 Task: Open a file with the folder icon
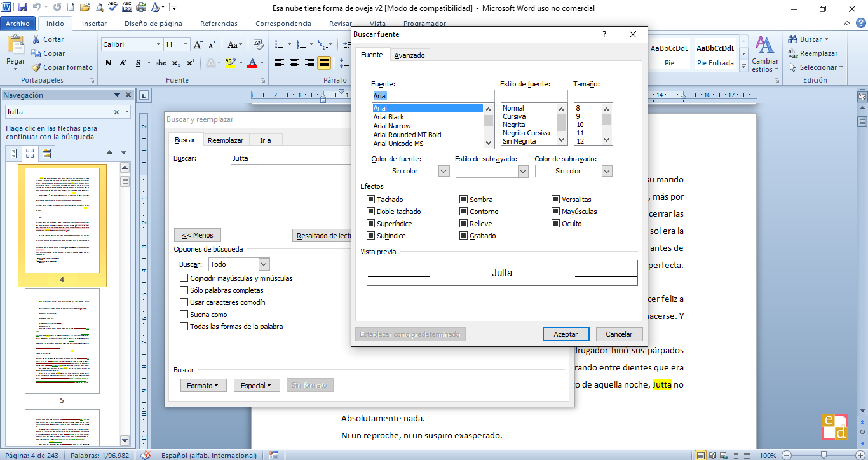85,8
